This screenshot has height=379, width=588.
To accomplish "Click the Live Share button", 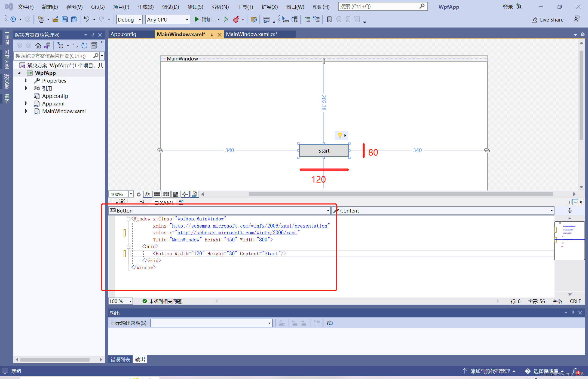I will point(547,20).
